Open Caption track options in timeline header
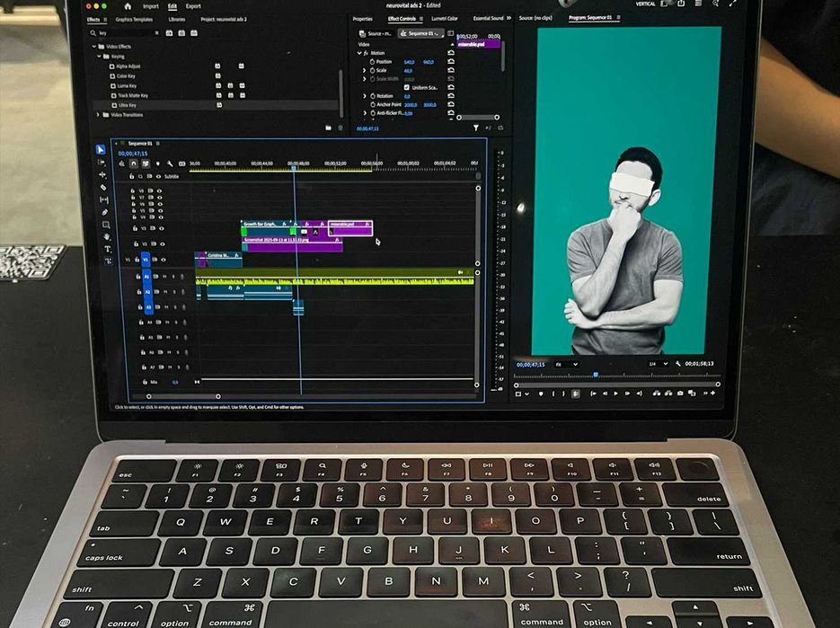This screenshot has height=628, width=840. click(182, 164)
